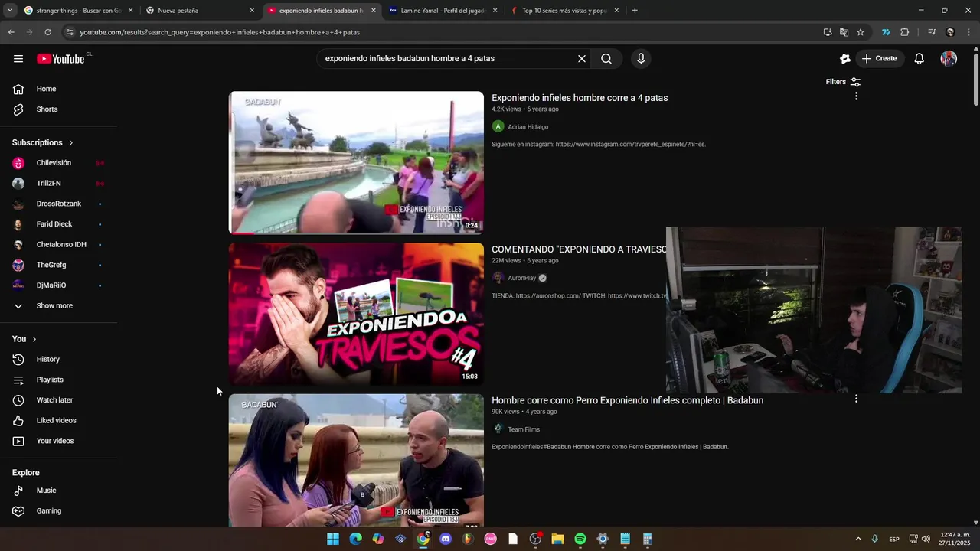Open the search Filters panel
This screenshot has height=551, width=980.
click(843, 82)
